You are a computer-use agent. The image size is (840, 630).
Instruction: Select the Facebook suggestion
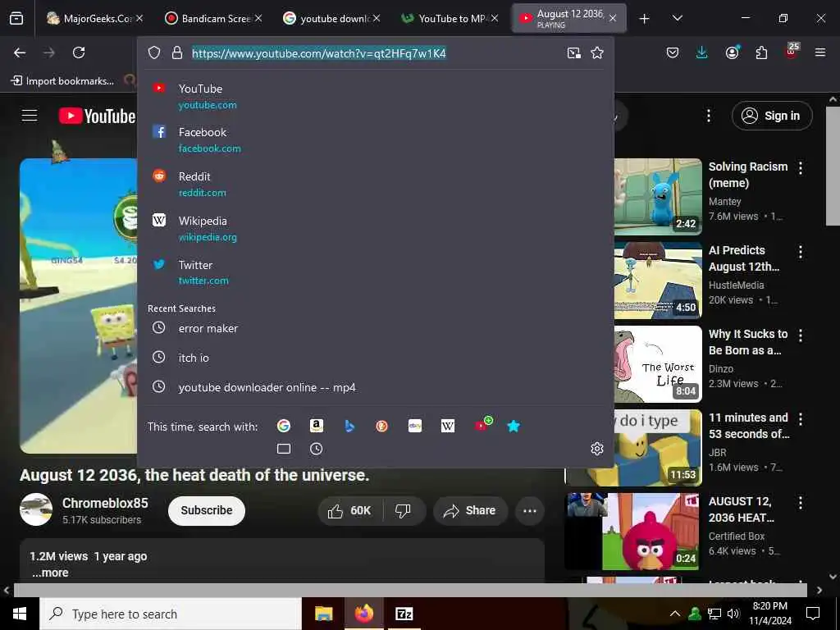375,139
